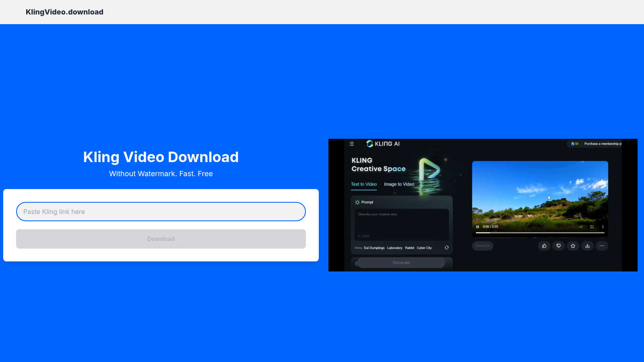Select the Text to Video tab
Screen dimensions: 644x362
[x=364, y=184]
